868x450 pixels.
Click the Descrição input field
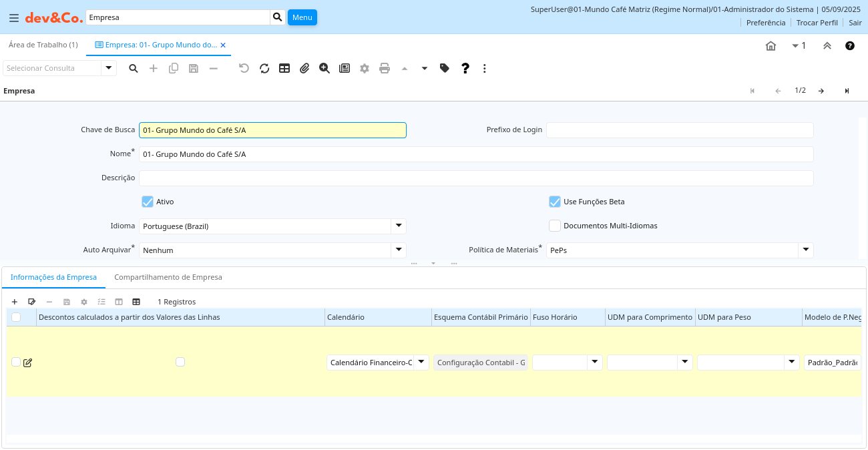point(475,178)
